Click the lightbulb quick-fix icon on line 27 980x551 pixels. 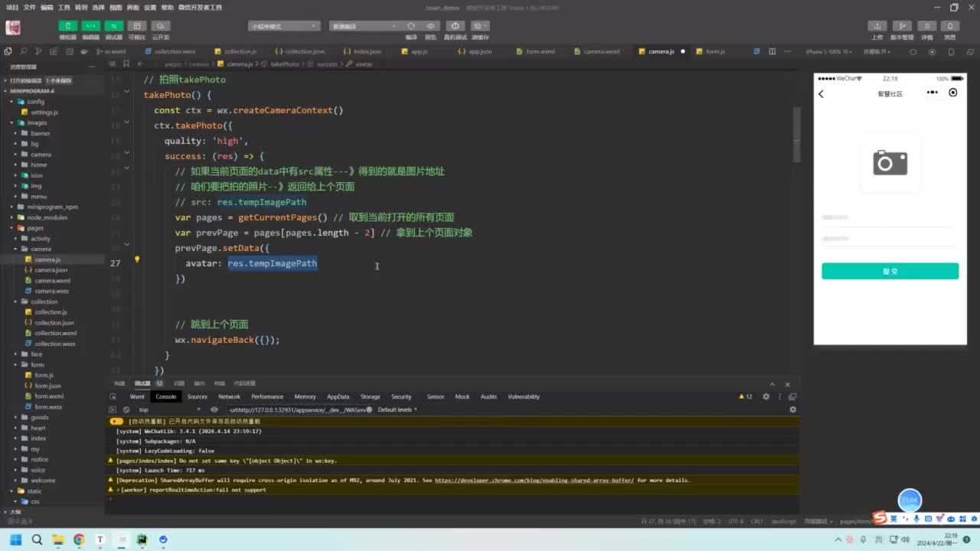(137, 260)
